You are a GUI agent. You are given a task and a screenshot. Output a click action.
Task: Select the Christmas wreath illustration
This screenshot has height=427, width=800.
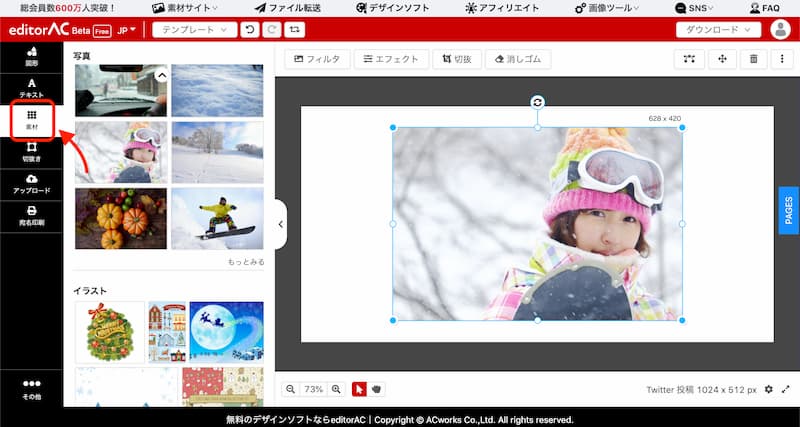110,332
